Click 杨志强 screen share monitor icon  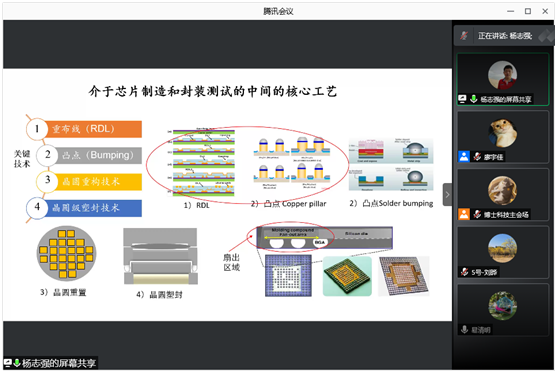pos(462,99)
